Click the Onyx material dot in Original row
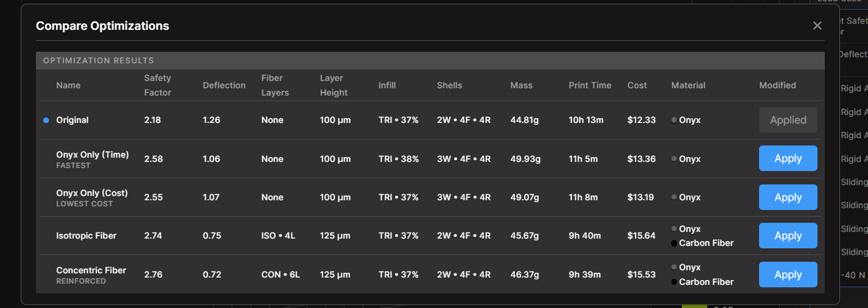The height and width of the screenshot is (308, 868). click(x=674, y=121)
